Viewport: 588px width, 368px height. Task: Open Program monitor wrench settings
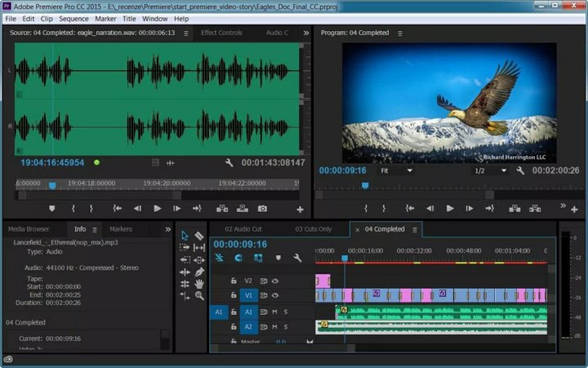pos(520,170)
